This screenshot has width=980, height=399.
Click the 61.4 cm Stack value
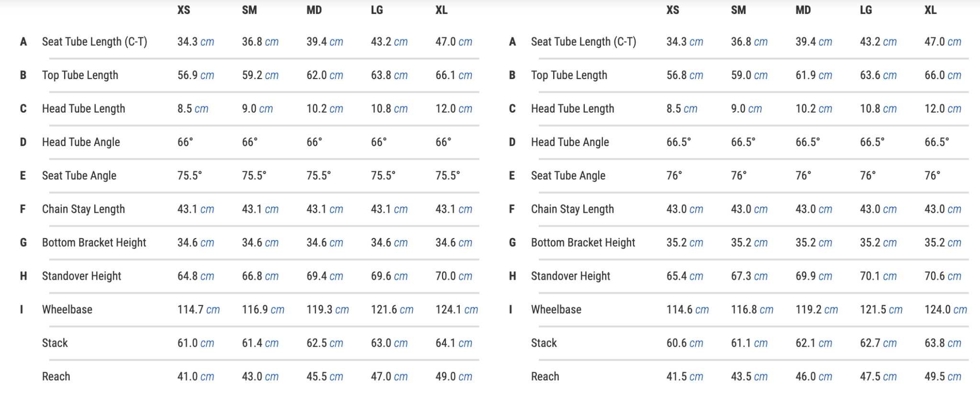(260, 343)
